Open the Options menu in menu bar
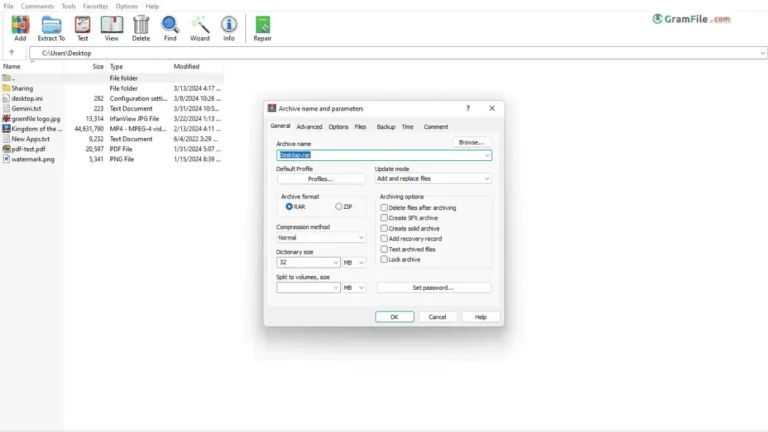Image resolution: width=768 pixels, height=432 pixels. [127, 6]
